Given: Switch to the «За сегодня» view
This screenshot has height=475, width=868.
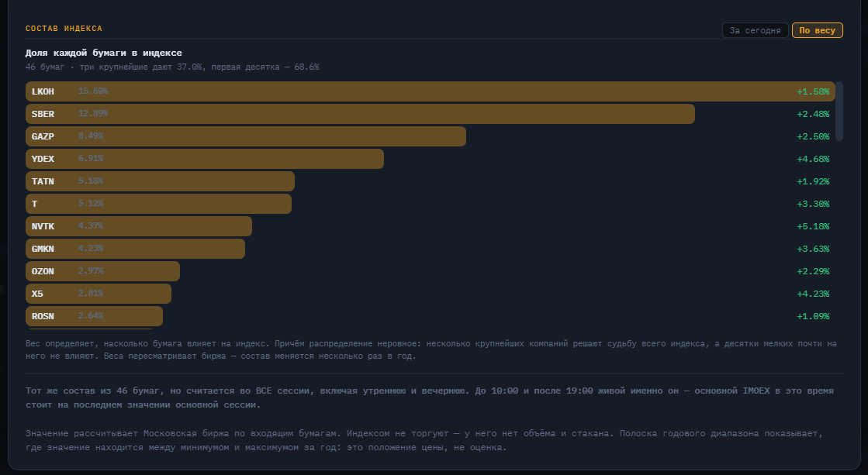Looking at the screenshot, I should tap(755, 30).
